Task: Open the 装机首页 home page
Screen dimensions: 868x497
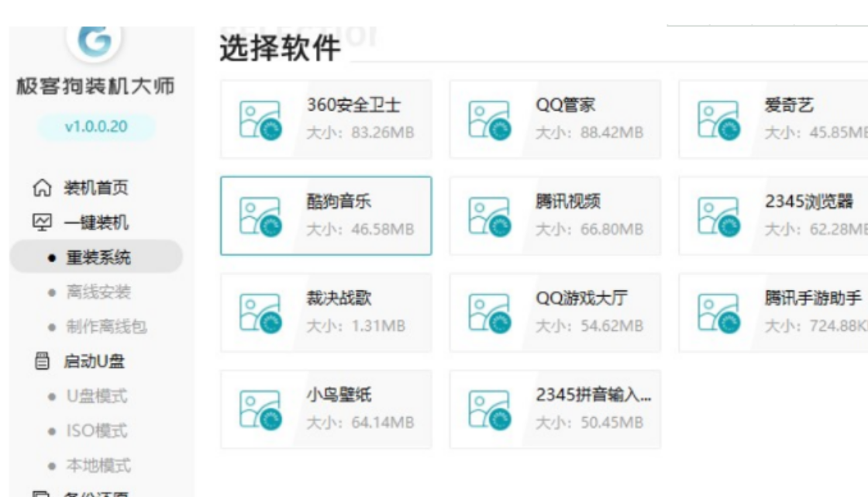Action: [95, 188]
